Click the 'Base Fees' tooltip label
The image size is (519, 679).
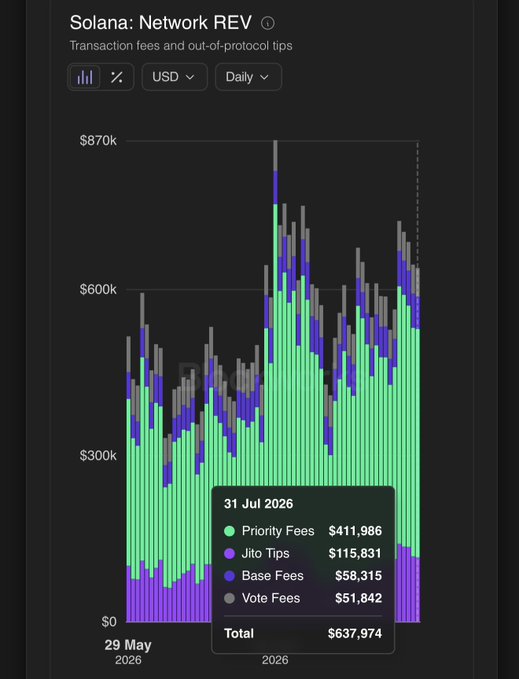[x=273, y=576]
